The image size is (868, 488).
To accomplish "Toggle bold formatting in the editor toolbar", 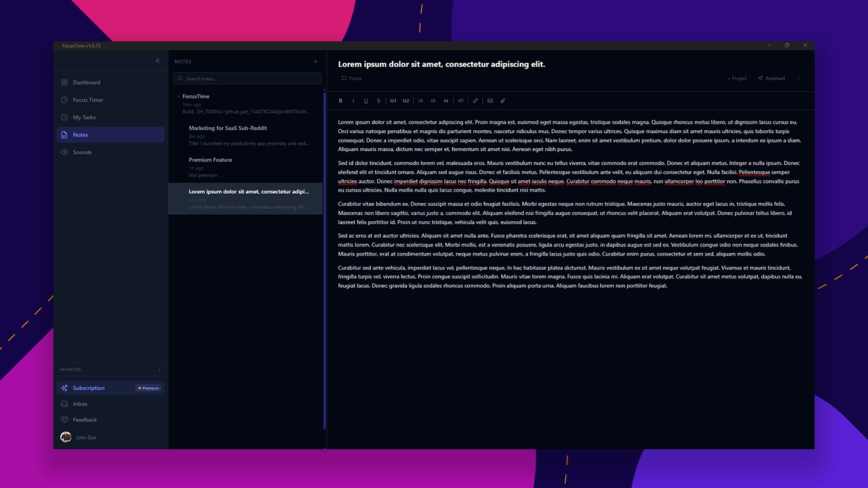I will point(341,101).
